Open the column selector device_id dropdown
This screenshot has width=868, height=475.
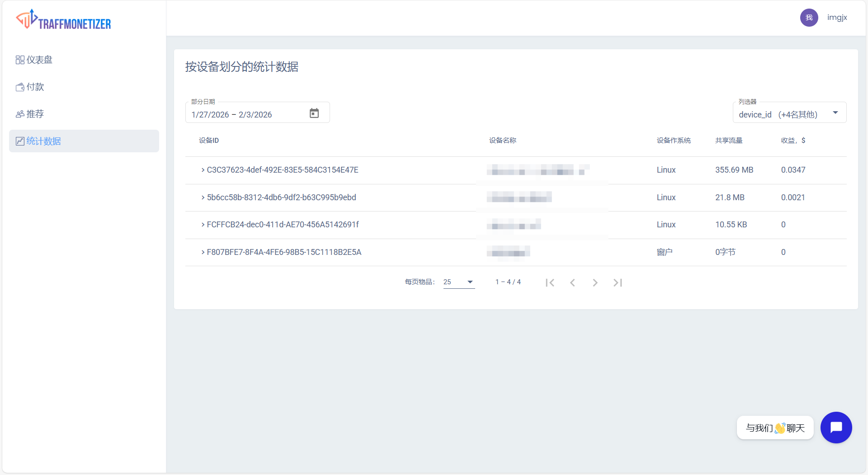[x=789, y=114]
